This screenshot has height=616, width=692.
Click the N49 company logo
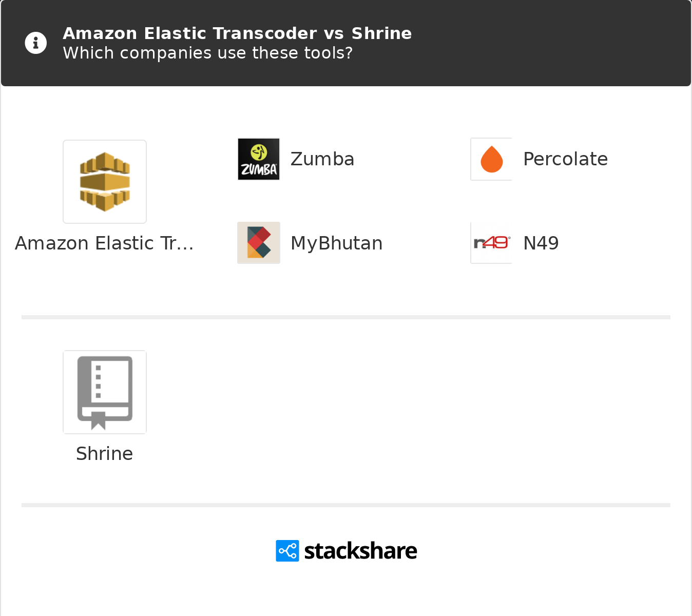pos(491,243)
